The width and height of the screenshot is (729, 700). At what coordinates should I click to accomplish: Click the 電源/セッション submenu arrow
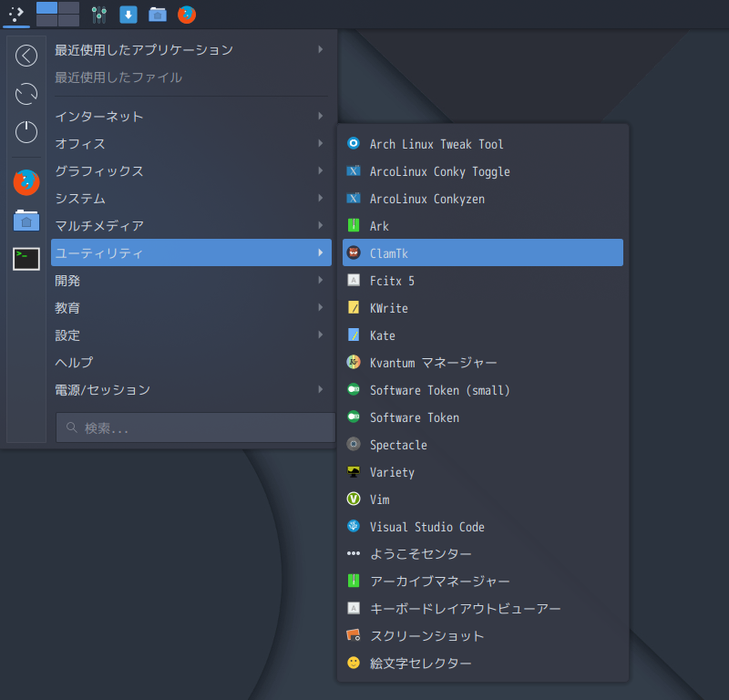click(321, 389)
